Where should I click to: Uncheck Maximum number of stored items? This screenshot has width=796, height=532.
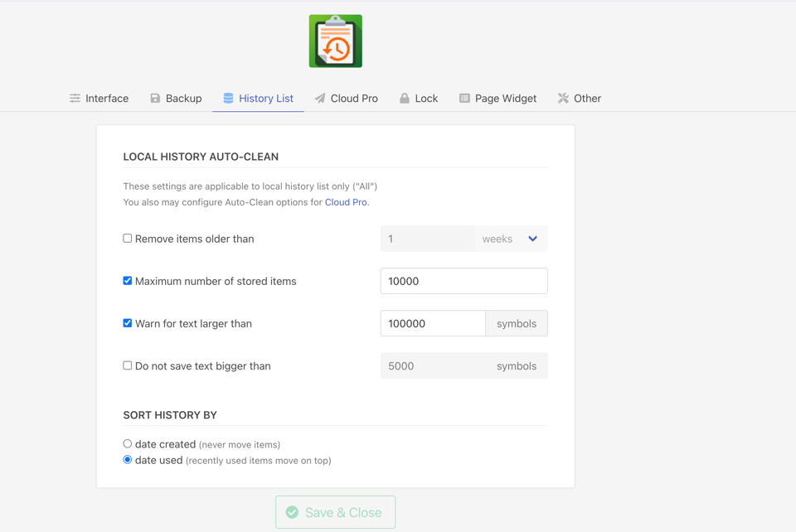tap(128, 281)
